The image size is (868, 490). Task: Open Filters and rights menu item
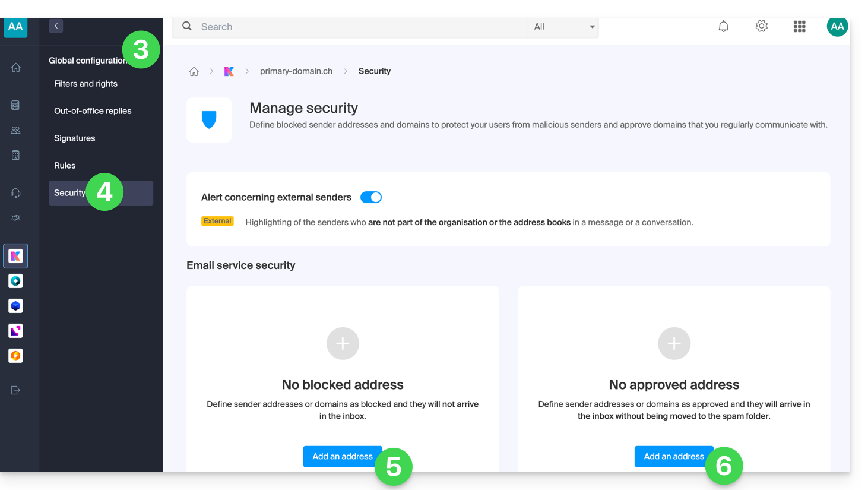pyautogui.click(x=85, y=84)
